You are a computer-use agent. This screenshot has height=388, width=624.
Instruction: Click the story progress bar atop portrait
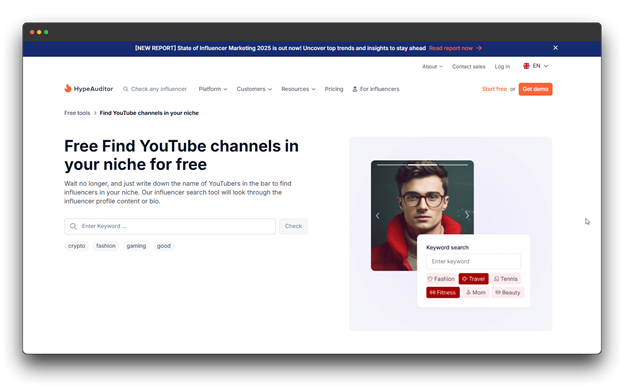click(x=422, y=164)
